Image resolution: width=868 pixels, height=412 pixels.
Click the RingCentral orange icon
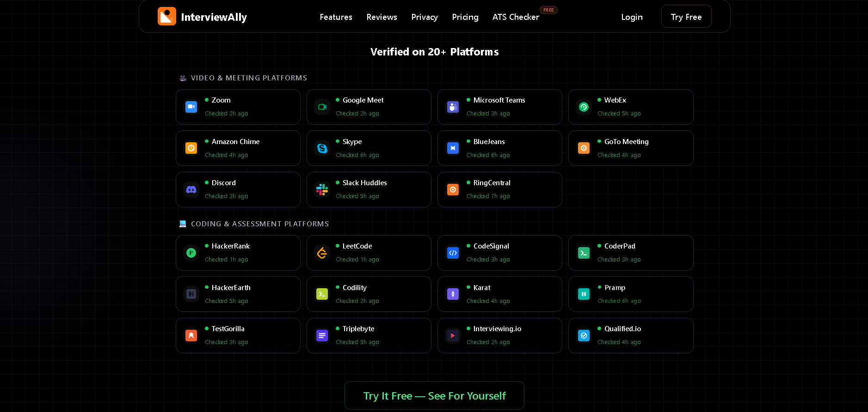pos(453,189)
